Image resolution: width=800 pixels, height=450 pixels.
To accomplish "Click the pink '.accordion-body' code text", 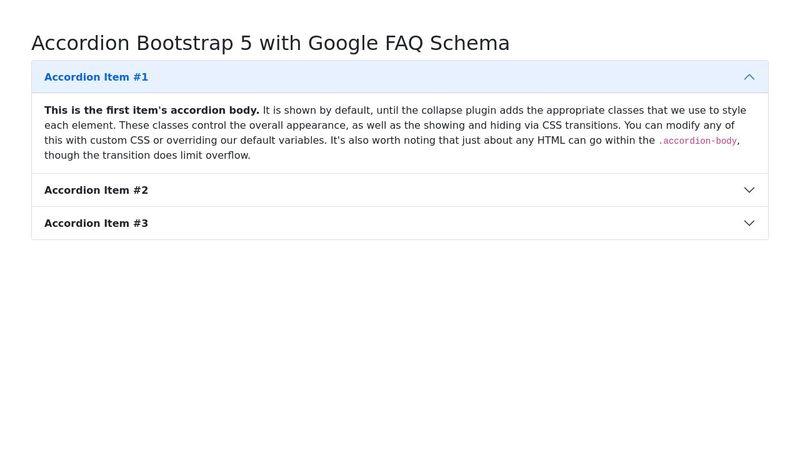I will pyautogui.click(x=697, y=141).
